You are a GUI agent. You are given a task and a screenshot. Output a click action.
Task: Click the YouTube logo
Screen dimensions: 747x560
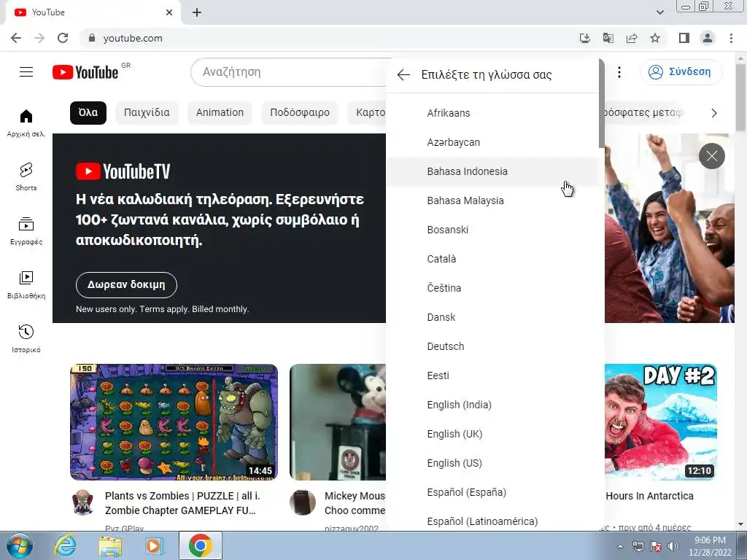85,72
